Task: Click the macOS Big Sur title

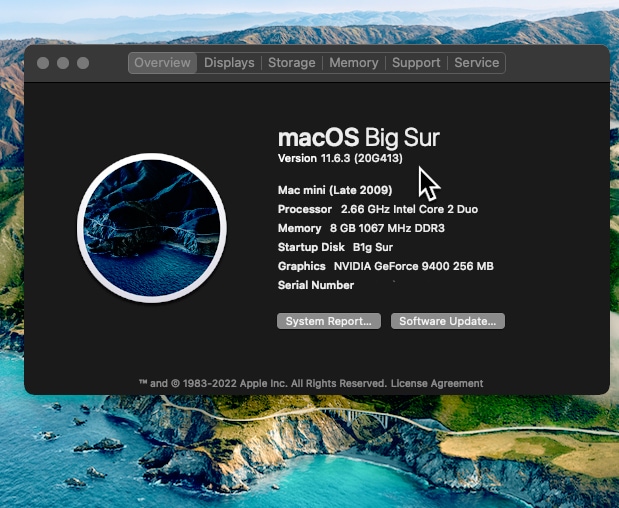Action: [x=359, y=137]
